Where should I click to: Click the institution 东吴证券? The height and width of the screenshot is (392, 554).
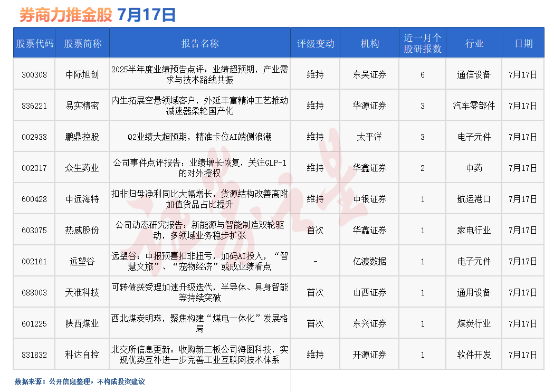coord(369,74)
